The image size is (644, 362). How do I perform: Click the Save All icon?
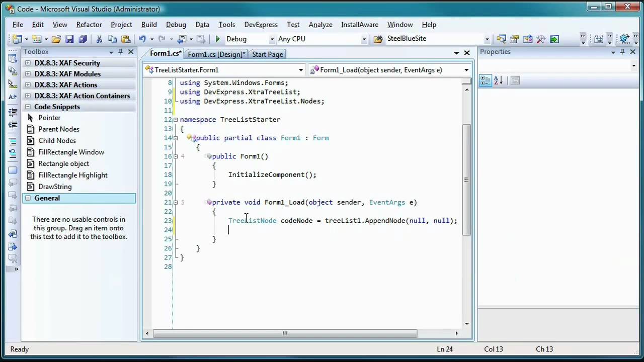point(83,39)
